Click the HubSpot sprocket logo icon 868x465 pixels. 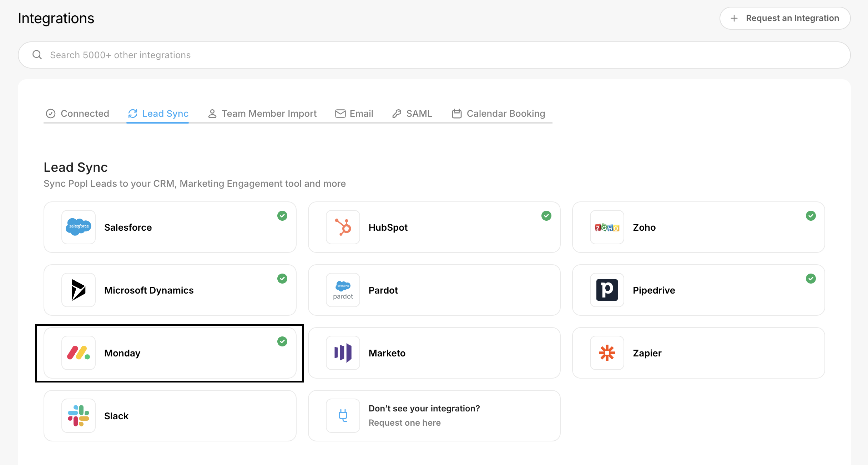(x=343, y=227)
